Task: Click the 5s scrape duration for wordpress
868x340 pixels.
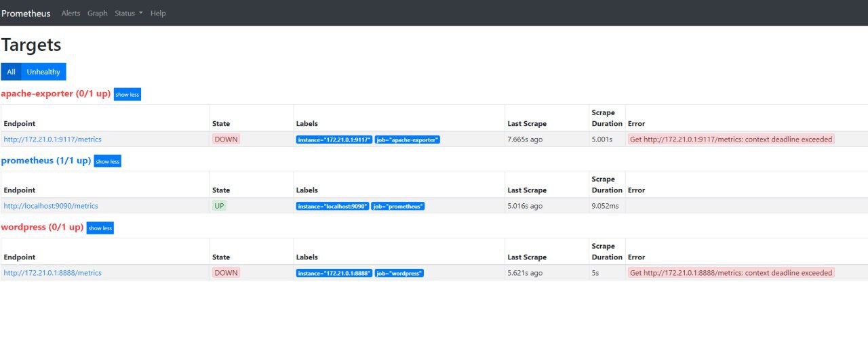Action: (x=595, y=273)
